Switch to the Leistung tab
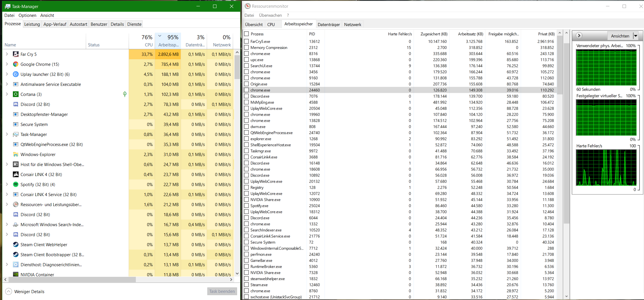This screenshot has width=644, height=300. (32, 24)
